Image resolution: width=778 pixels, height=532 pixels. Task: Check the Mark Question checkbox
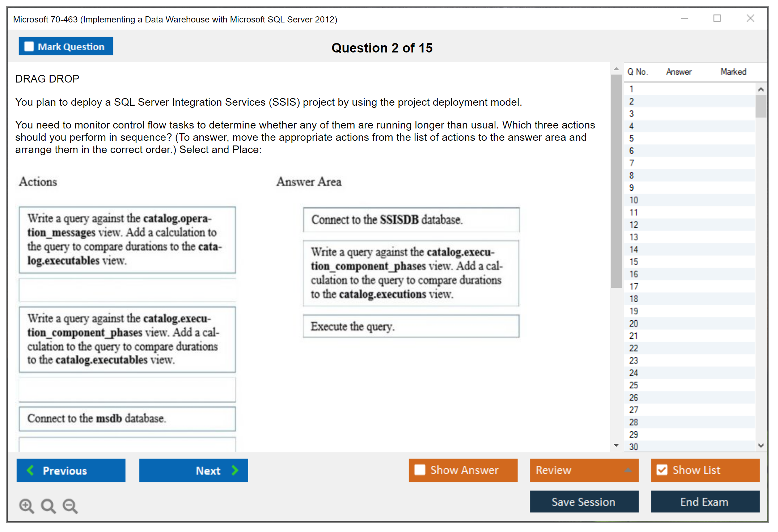[x=29, y=47]
